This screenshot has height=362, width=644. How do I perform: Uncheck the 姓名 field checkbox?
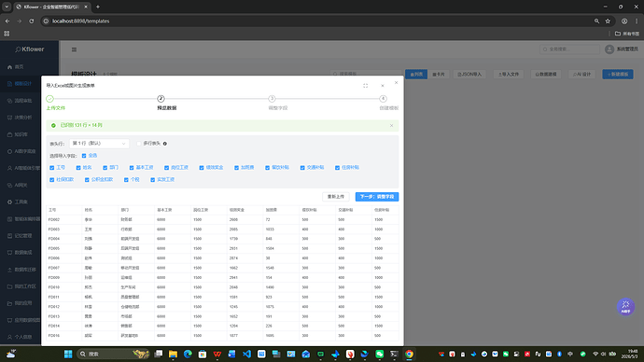click(78, 167)
